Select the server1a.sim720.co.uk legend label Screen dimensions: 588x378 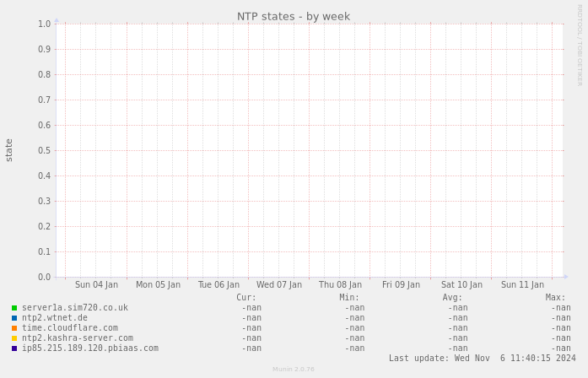[x=75, y=307]
